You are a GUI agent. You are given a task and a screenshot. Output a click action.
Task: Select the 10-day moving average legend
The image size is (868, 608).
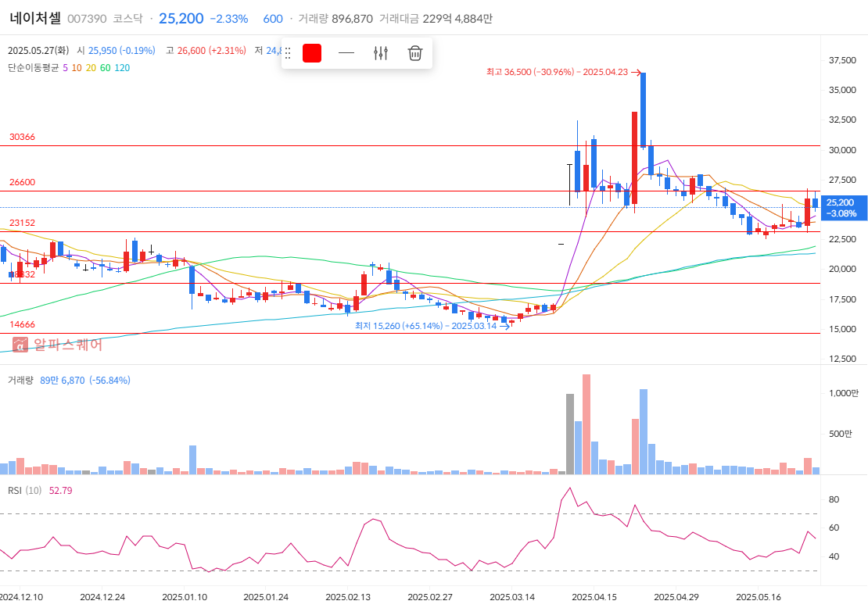pos(77,67)
